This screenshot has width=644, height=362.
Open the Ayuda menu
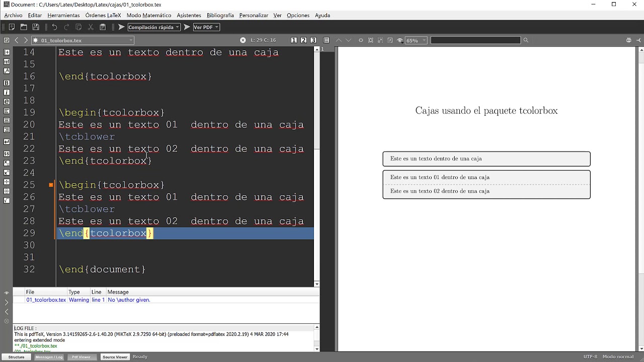pos(323,16)
